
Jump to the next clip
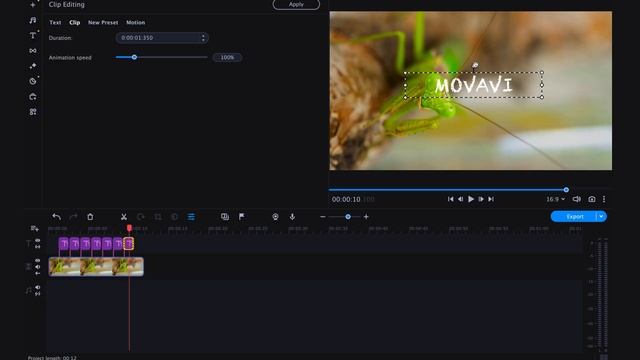click(x=491, y=199)
